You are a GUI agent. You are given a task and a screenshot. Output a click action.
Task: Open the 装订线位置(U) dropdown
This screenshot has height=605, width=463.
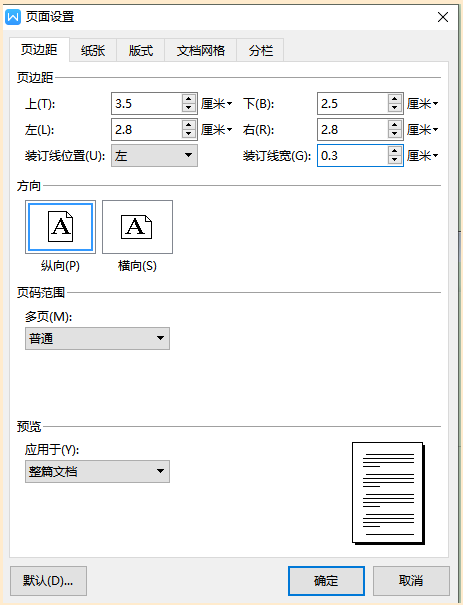(154, 155)
